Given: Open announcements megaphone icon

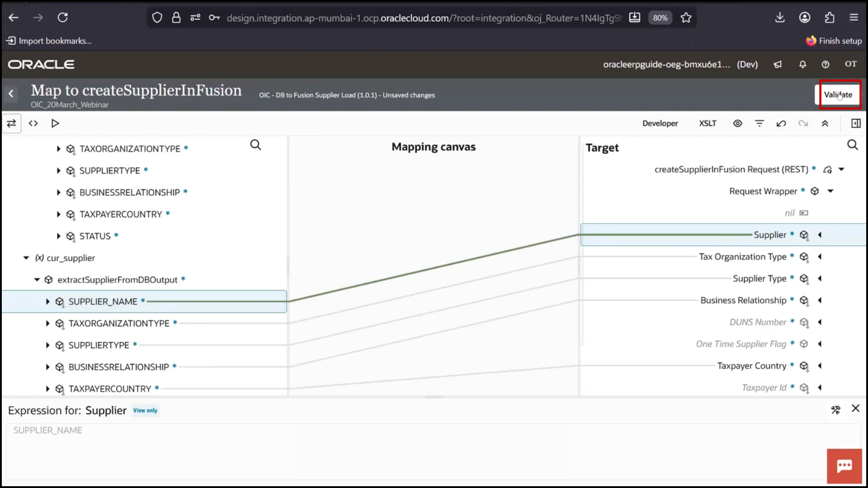Looking at the screenshot, I should click(778, 65).
